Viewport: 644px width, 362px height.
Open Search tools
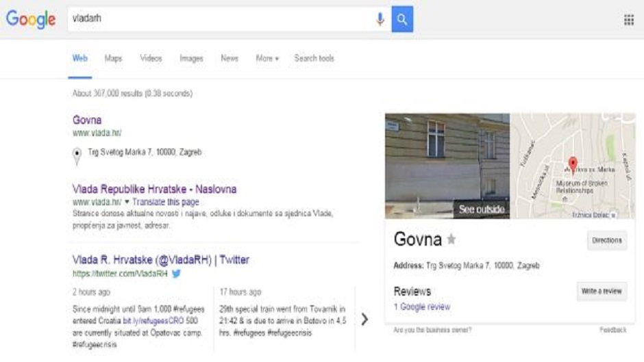(x=314, y=58)
